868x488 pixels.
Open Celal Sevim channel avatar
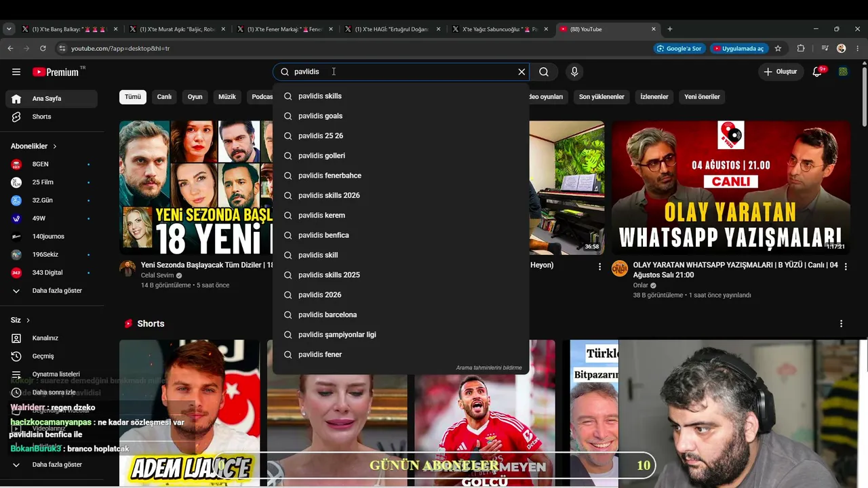coord(127,268)
